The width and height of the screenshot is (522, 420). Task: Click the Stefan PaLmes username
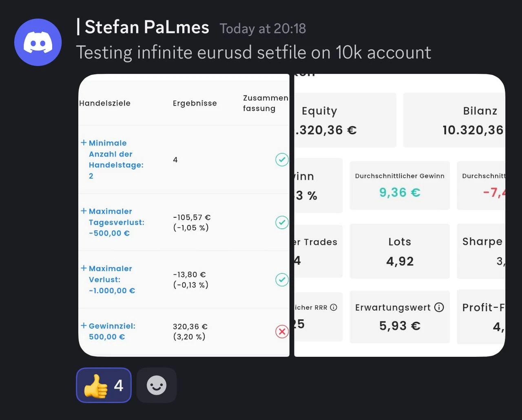click(147, 27)
